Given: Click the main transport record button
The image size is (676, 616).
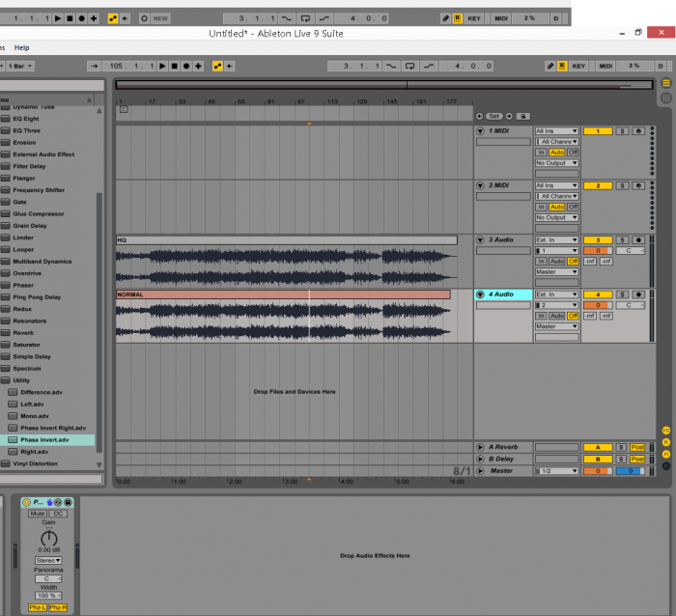Looking at the screenshot, I should pos(186,66).
